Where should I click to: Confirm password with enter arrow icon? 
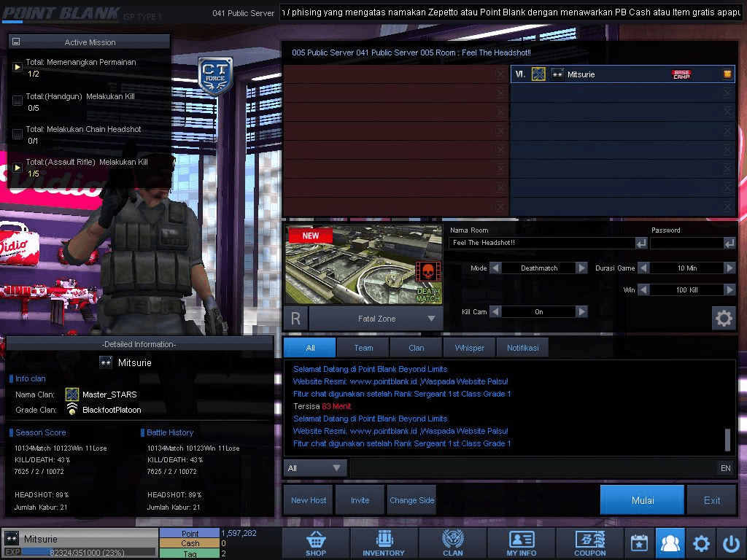click(729, 244)
